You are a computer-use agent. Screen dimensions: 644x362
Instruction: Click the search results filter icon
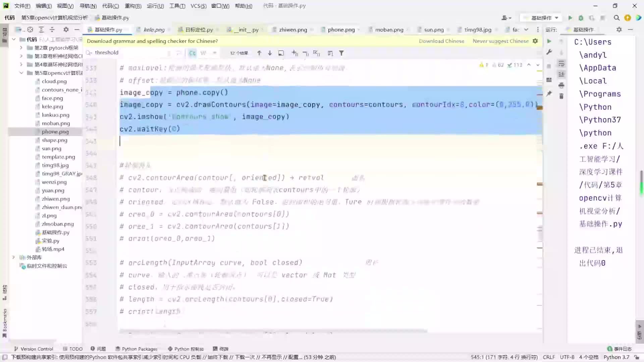(341, 53)
